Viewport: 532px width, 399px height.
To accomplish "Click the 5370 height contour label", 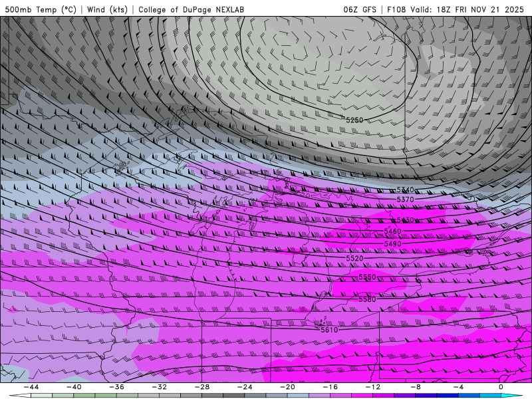I will (406, 199).
